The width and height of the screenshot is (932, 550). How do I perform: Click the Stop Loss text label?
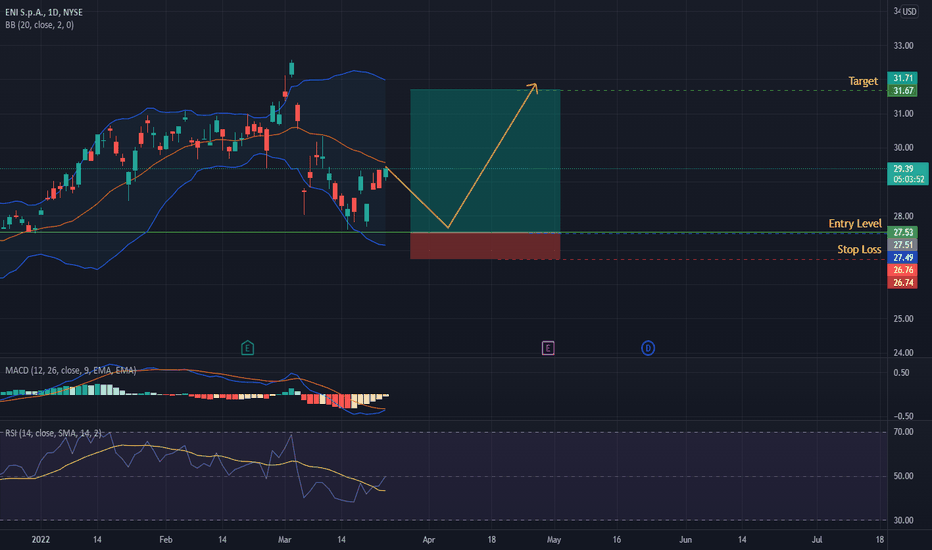(x=859, y=249)
